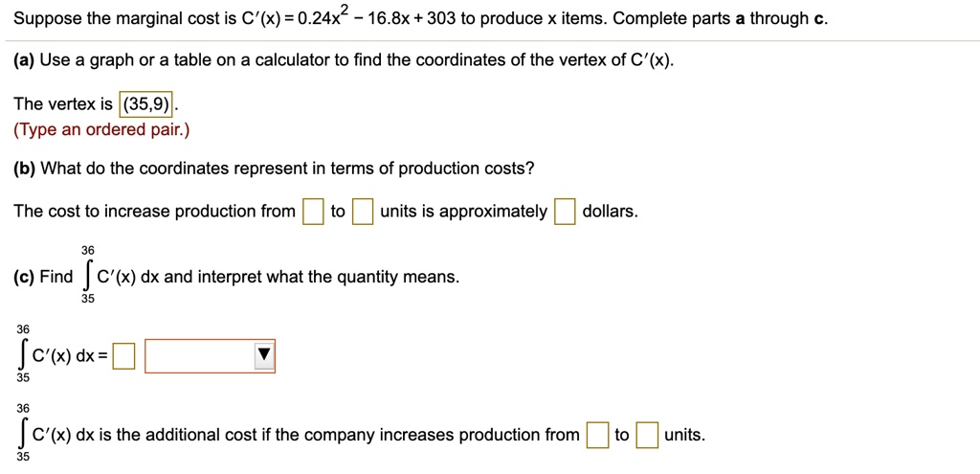Click the bold '(a)' part label
This screenshot has height=474, width=980.
(25, 60)
